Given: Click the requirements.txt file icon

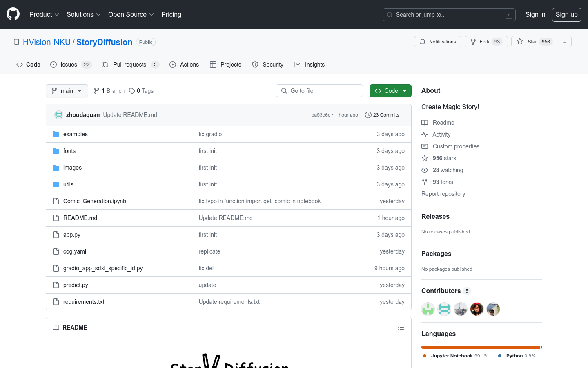Looking at the screenshot, I should click(56, 302).
